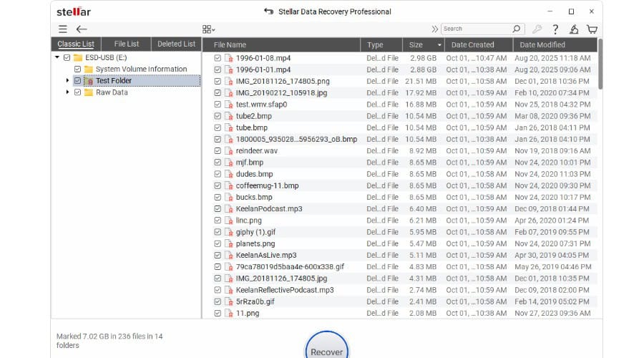Click the file list vertical scrollbar thumb
Screen dimensions: 644x358
click(600, 64)
